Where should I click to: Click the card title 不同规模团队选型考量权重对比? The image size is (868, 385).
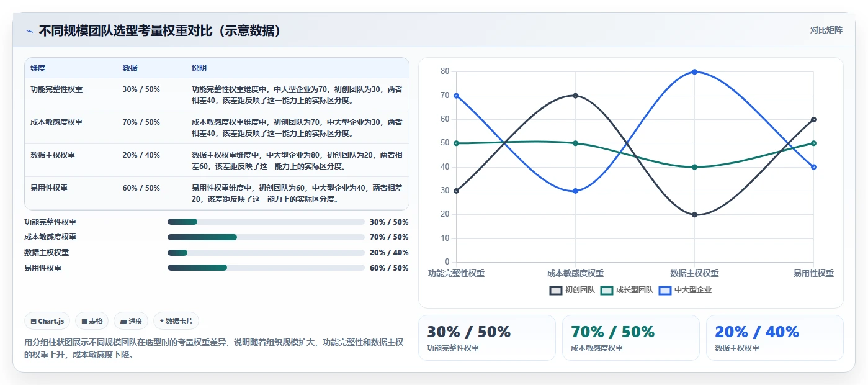pos(159,31)
